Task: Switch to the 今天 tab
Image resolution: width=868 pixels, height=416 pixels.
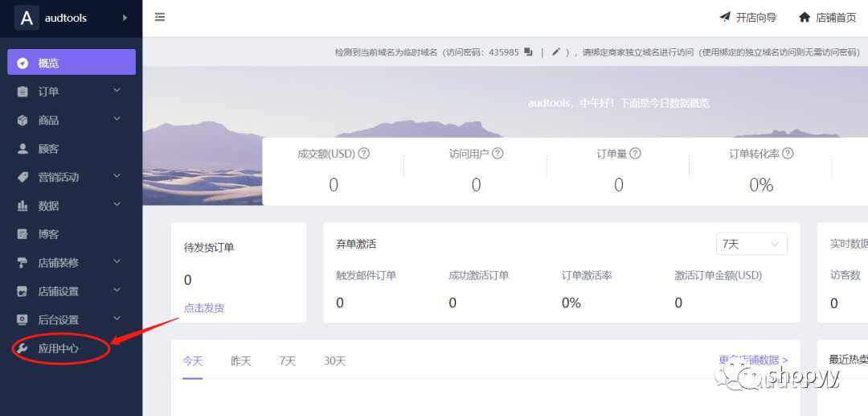Action: (193, 361)
